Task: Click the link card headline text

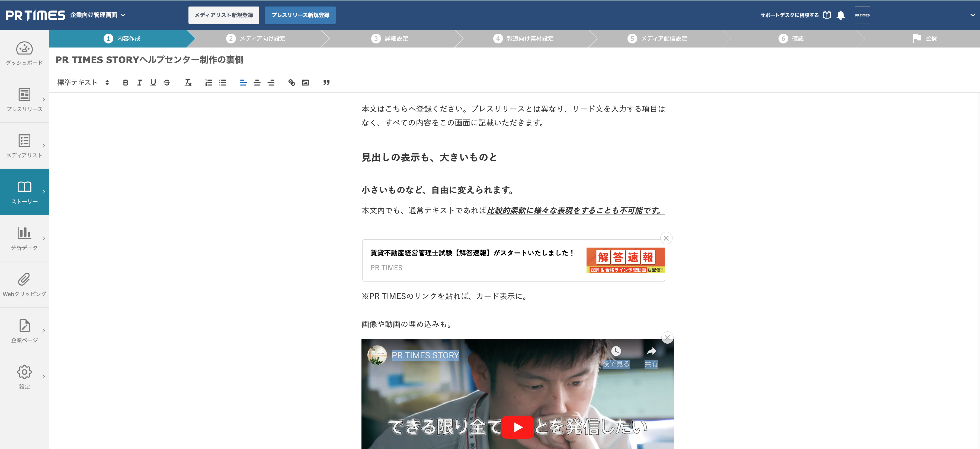Action: pos(472,253)
